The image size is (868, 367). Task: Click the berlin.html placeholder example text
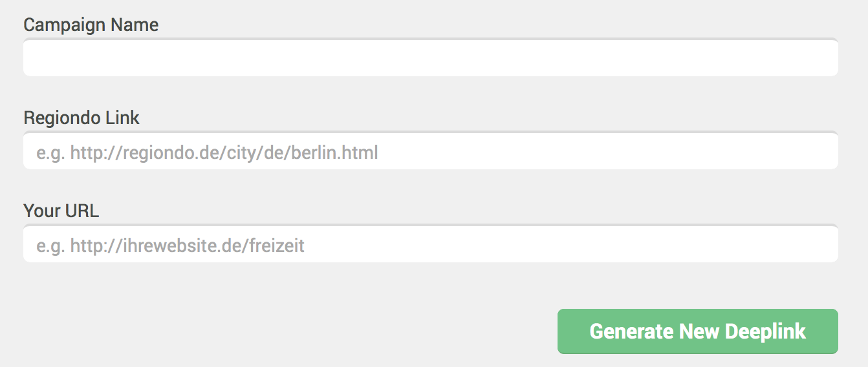point(334,153)
